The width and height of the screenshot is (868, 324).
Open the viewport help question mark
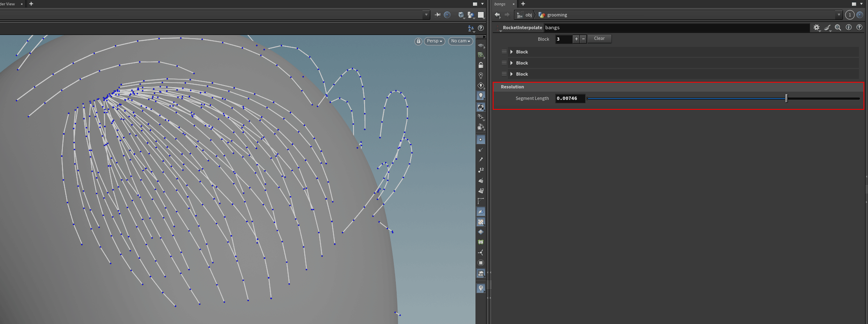(x=481, y=28)
